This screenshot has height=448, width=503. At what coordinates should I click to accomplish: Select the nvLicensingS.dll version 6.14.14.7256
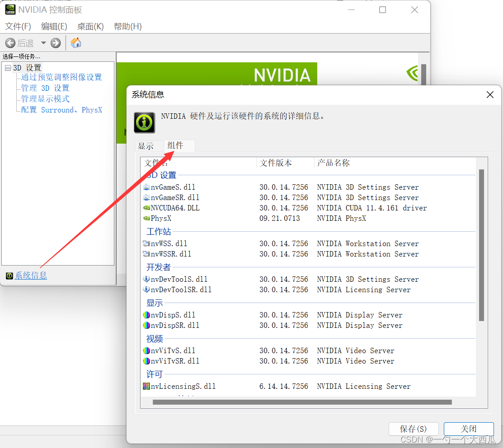point(283,386)
